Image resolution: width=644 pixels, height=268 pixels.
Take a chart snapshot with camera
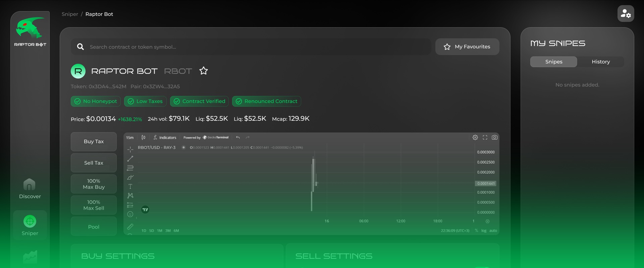tap(495, 137)
